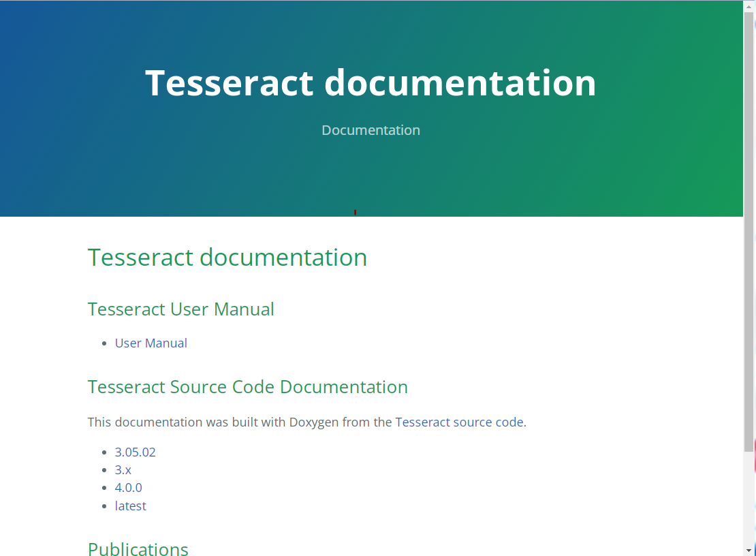The width and height of the screenshot is (756, 556).
Task: Click the green 'Tesseract documentation' page heading
Action: [227, 257]
